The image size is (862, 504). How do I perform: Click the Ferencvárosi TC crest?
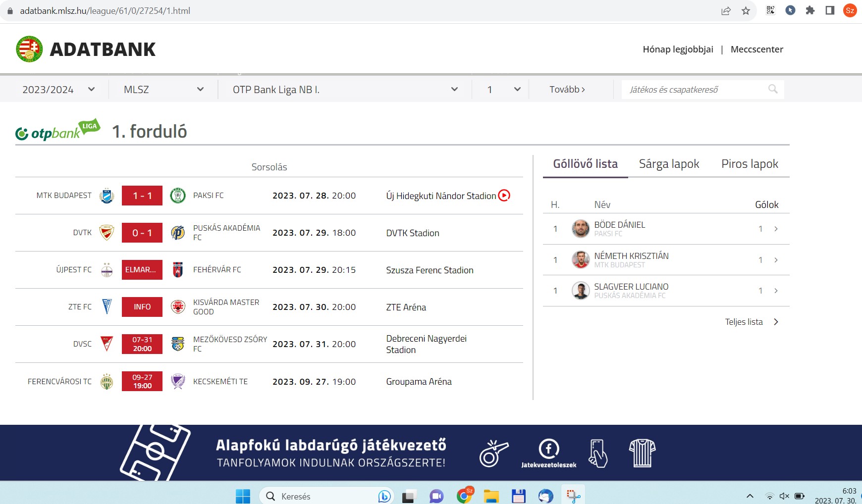tap(107, 382)
